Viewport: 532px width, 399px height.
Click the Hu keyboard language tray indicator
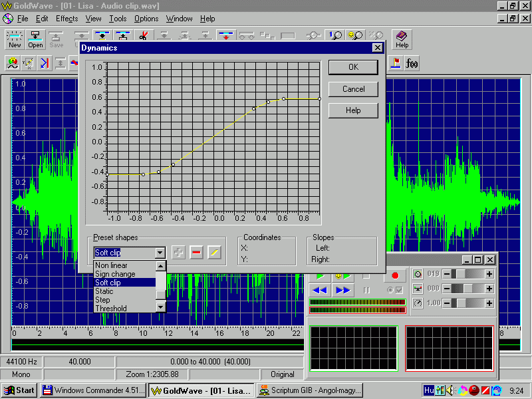point(429,390)
